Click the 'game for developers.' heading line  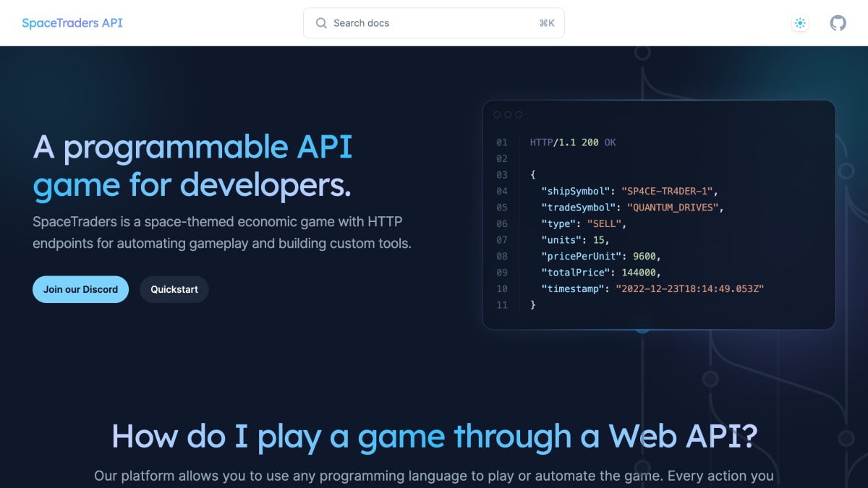(192, 185)
